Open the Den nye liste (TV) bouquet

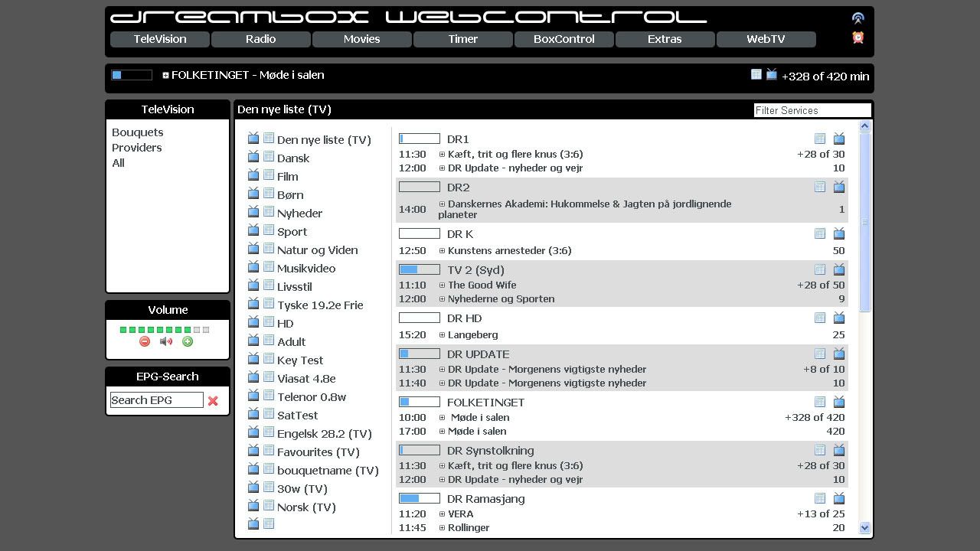pyautogui.click(x=324, y=140)
